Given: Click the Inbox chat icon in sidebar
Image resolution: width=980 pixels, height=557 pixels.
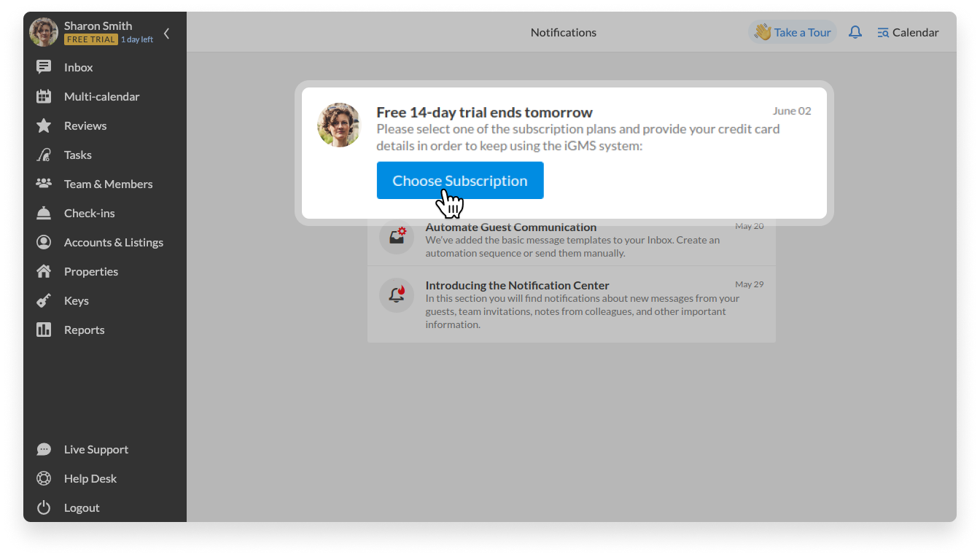Looking at the screenshot, I should [x=44, y=67].
